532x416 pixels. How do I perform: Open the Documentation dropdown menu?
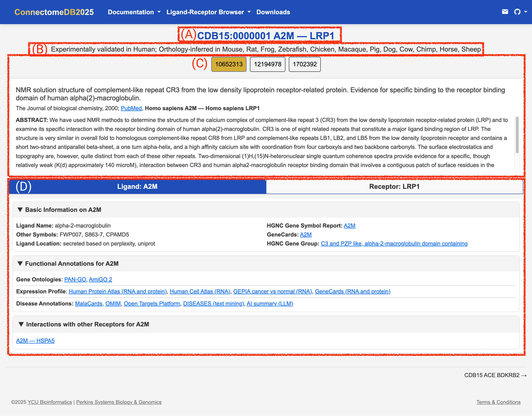tap(134, 12)
